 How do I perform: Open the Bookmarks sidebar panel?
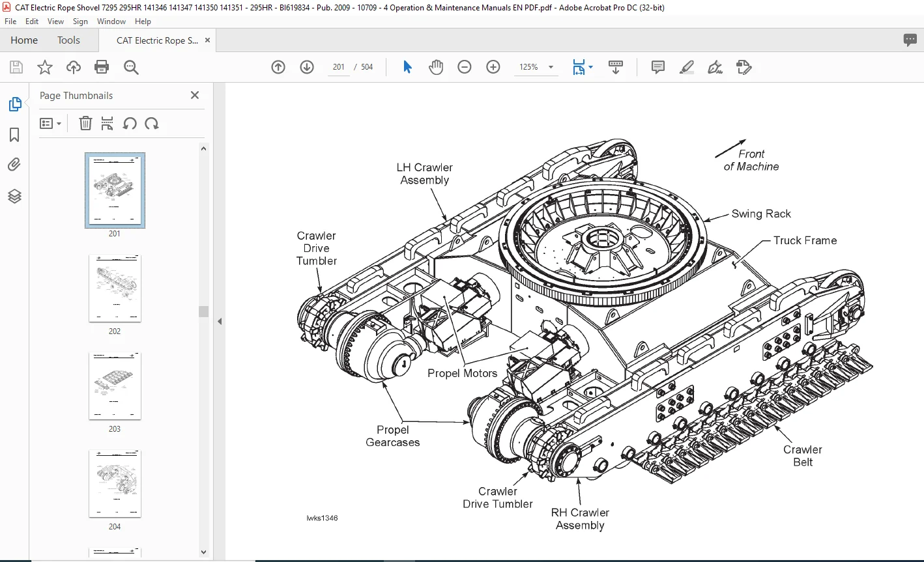[x=14, y=135]
